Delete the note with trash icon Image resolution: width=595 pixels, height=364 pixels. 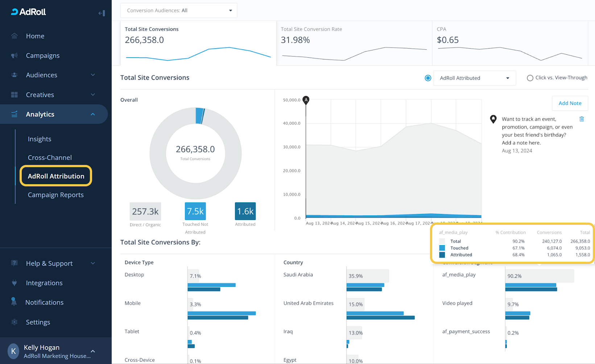pyautogui.click(x=582, y=119)
